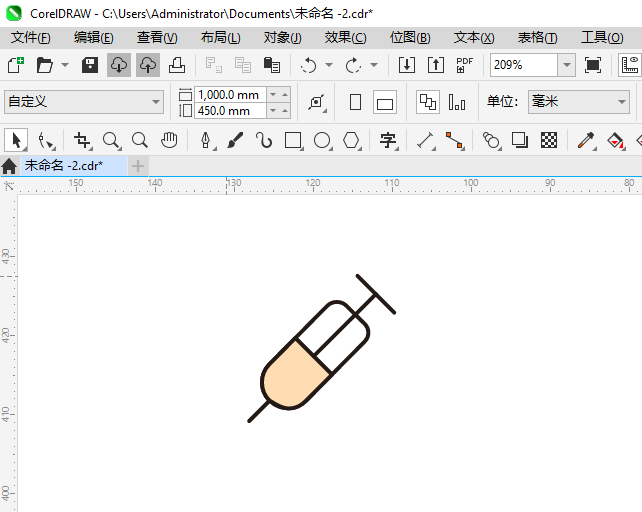
Task: Select the Color eyedropper tool
Action: click(586, 140)
